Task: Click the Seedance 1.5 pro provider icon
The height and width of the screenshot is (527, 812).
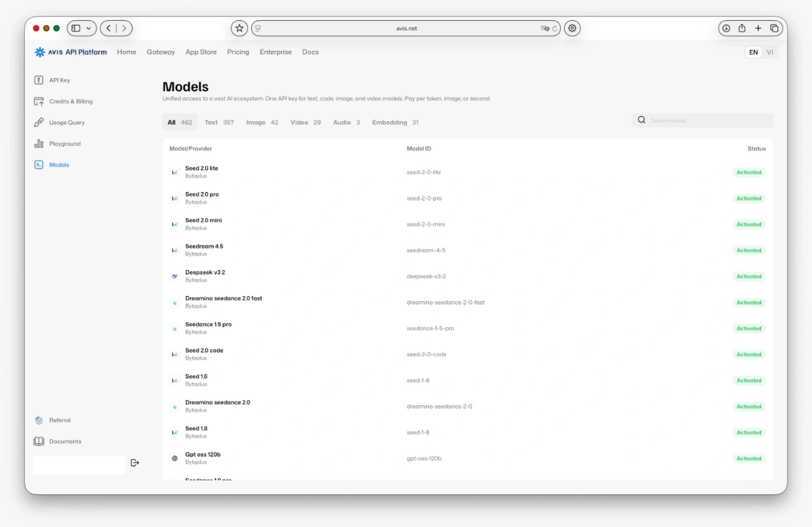Action: tap(174, 329)
